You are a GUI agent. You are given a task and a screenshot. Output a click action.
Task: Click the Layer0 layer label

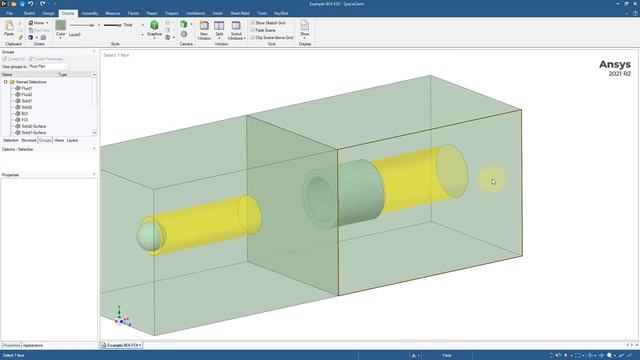pyautogui.click(x=75, y=35)
